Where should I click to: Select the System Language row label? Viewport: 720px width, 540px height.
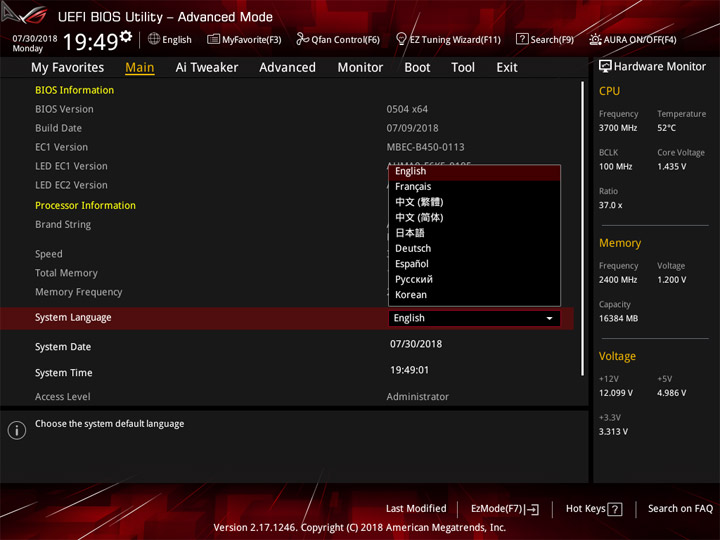tap(73, 317)
